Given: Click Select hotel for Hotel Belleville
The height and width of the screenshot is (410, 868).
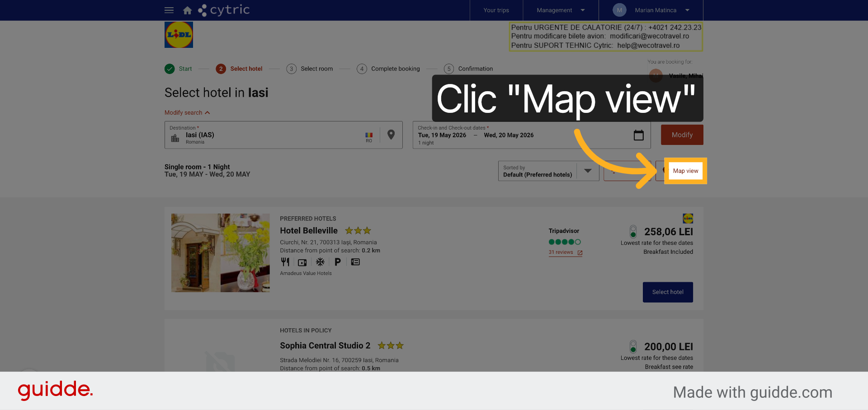Looking at the screenshot, I should coord(668,292).
